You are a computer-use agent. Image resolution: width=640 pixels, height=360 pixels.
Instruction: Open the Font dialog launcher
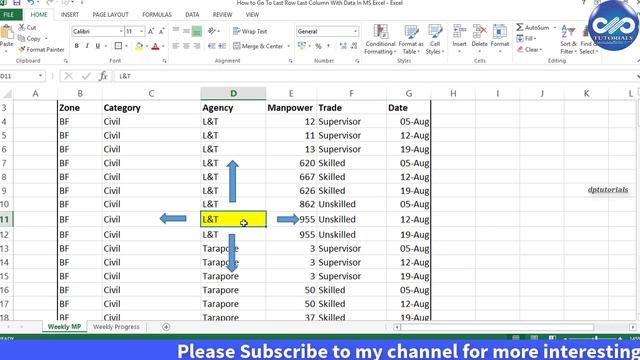pyautogui.click(x=164, y=61)
